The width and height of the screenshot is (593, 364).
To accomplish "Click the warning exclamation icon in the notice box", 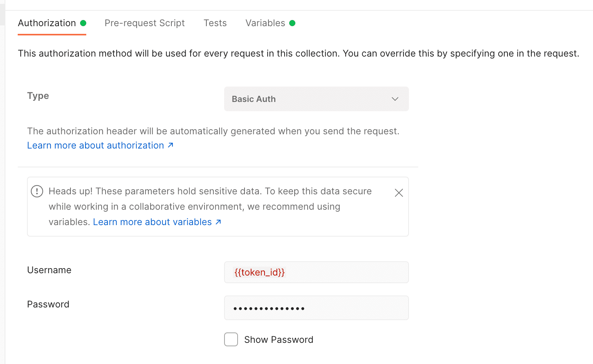I will coord(37,191).
